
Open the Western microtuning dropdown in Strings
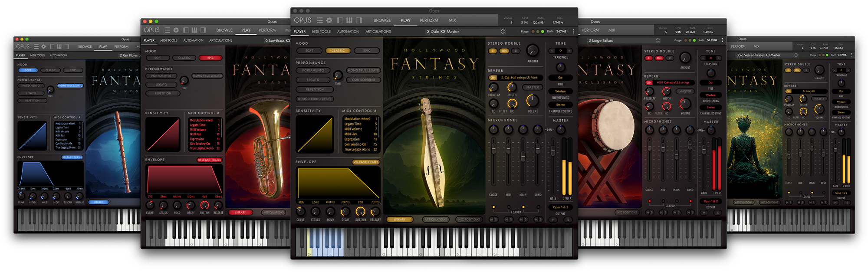pyautogui.click(x=560, y=91)
